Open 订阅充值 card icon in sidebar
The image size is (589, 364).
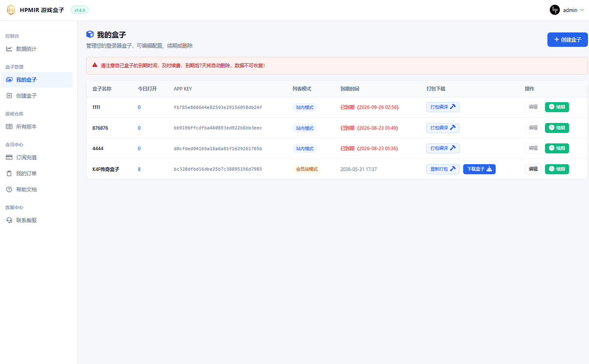point(9,157)
